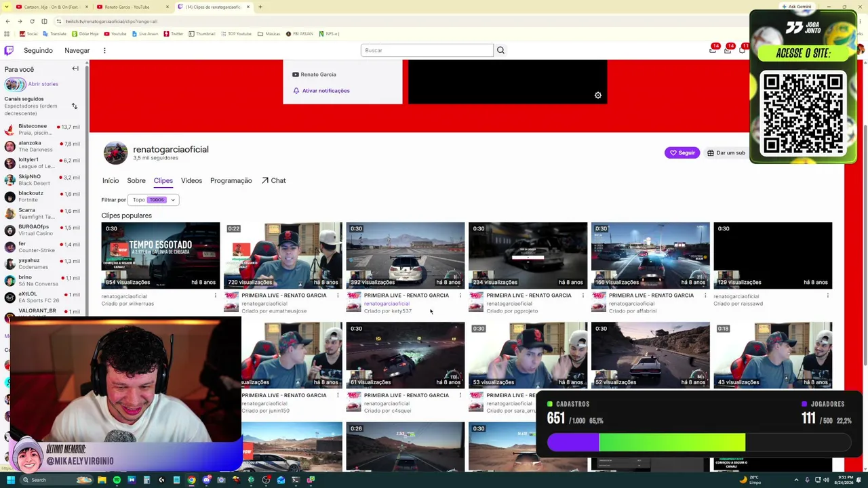Open options menu for pgprojeto clip

[583, 296]
